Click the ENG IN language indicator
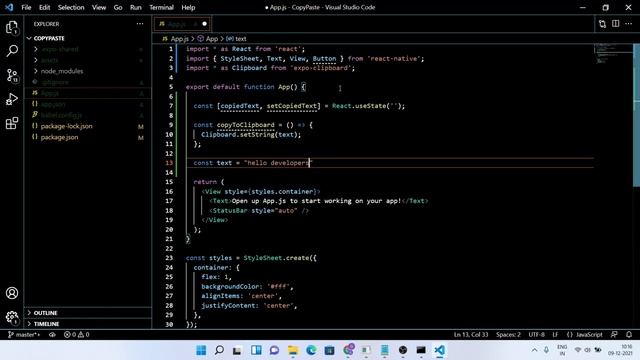 click(562, 350)
